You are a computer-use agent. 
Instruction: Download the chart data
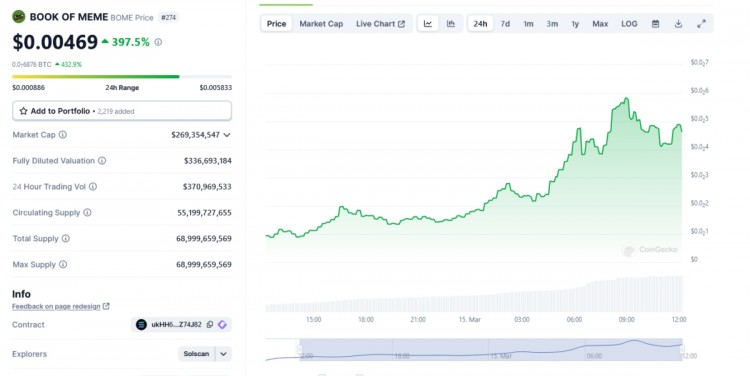(x=678, y=23)
